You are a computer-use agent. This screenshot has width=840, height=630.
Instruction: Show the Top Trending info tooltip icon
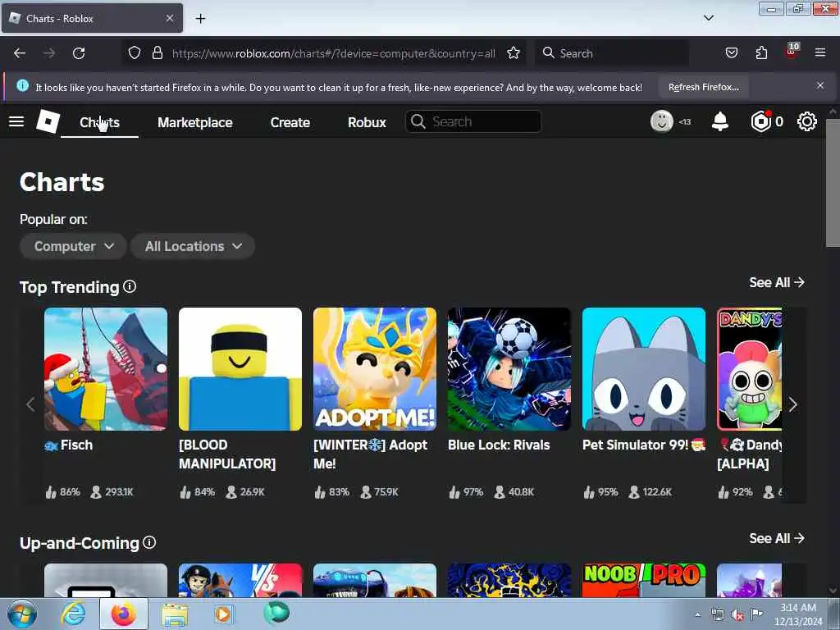[x=130, y=286]
